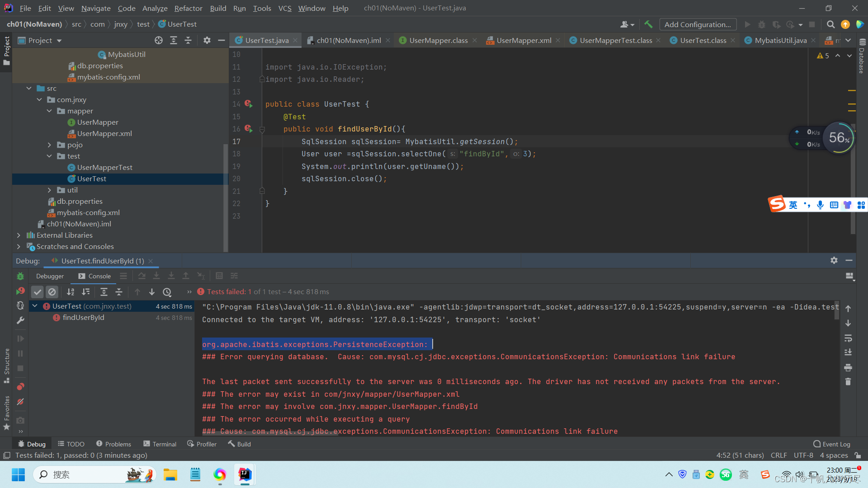
Task: Toggle showing ignored tests
Action: (x=52, y=291)
